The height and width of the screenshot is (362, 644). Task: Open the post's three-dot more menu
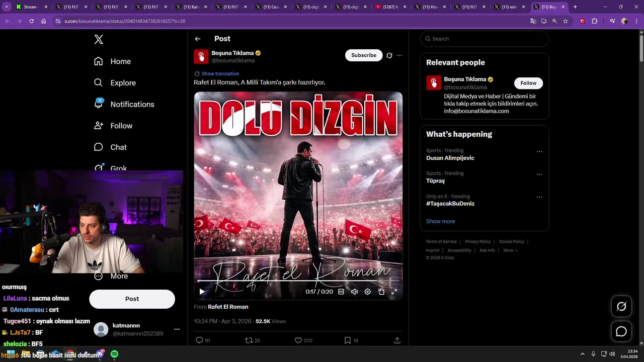[x=399, y=55]
